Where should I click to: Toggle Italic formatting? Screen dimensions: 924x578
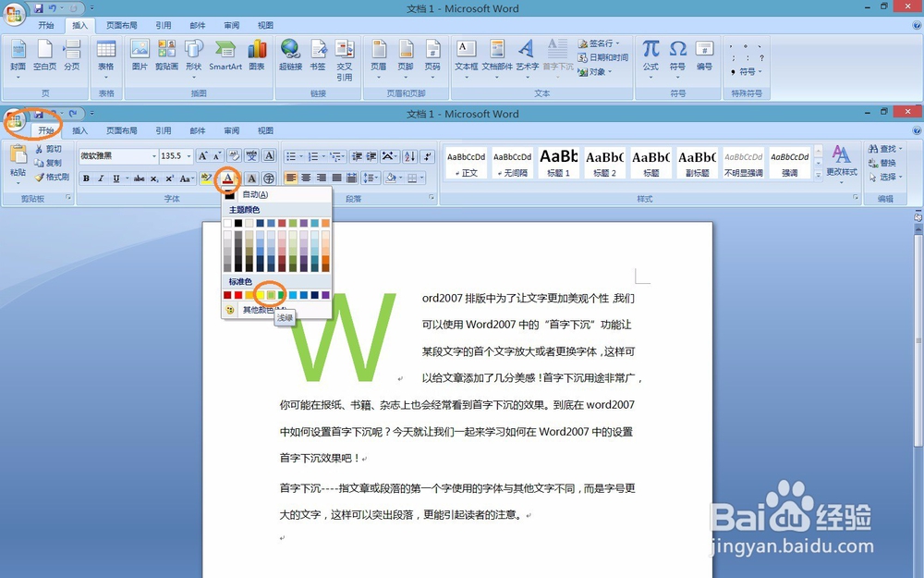point(101,178)
